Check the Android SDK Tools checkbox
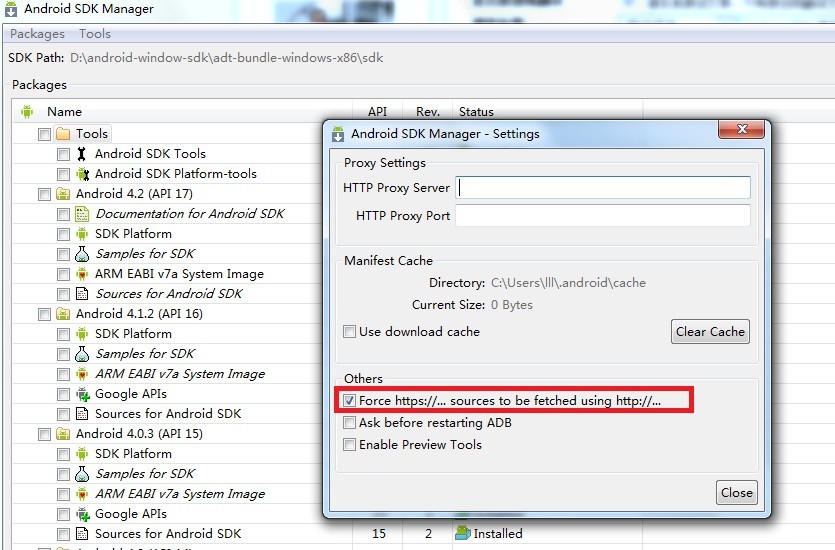835x550 pixels. 63,154
